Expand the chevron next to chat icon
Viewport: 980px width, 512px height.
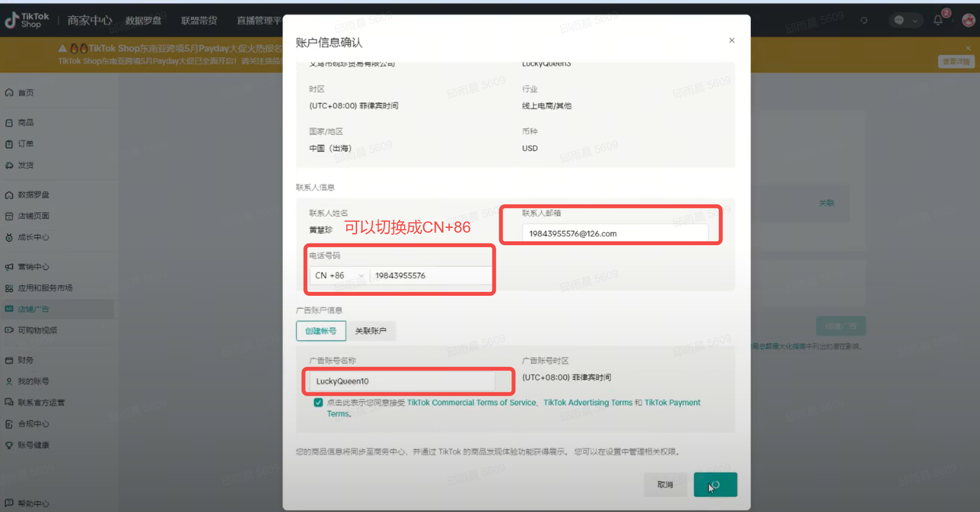click(x=915, y=20)
